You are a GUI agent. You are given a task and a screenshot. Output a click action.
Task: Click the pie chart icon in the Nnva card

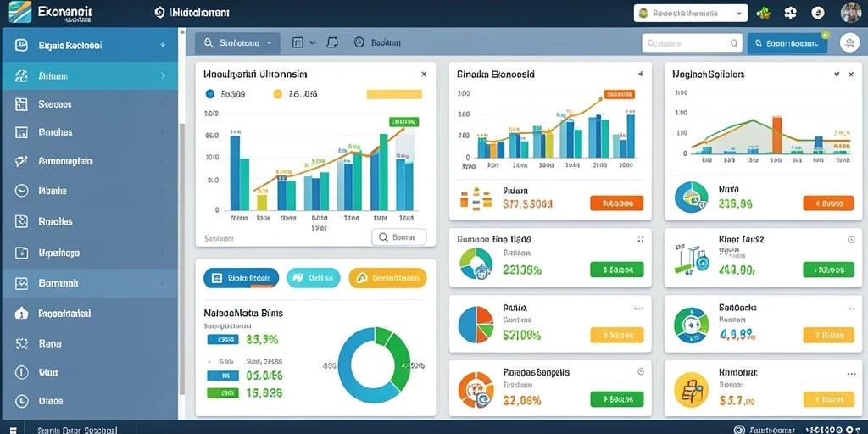coord(692,198)
